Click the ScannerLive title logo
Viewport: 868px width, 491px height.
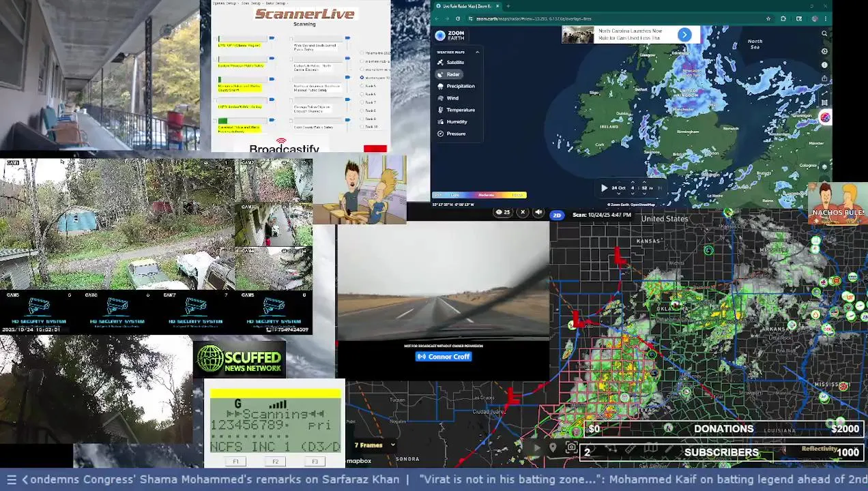pyautogui.click(x=304, y=14)
